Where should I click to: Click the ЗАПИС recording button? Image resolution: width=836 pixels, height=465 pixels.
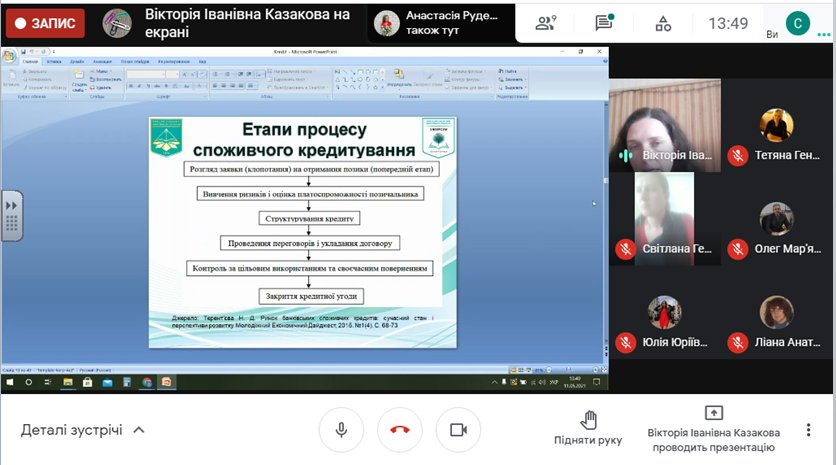pyautogui.click(x=45, y=23)
